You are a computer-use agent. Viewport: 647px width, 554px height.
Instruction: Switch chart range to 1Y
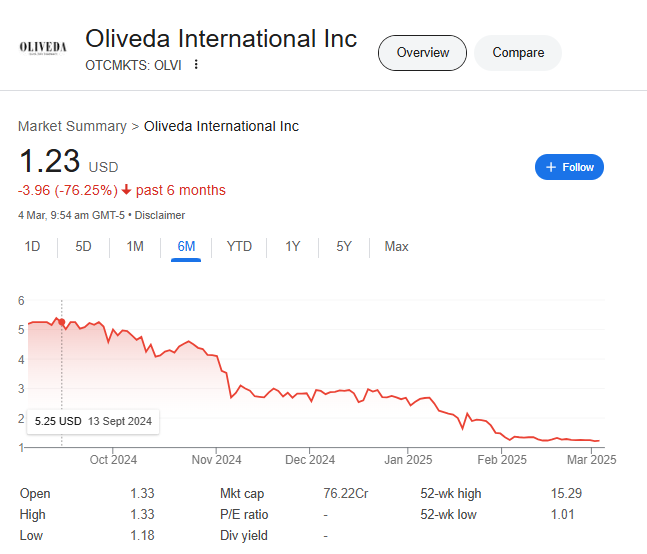293,247
